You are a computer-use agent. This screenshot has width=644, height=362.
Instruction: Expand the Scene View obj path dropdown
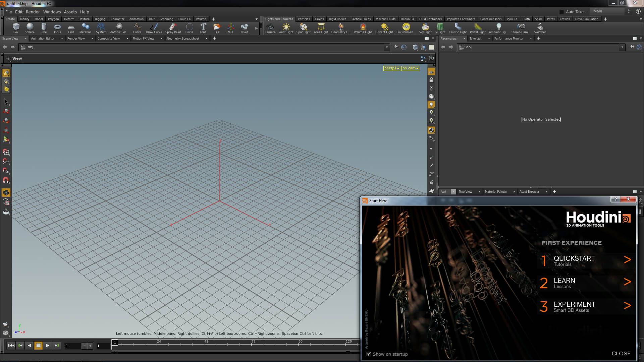click(386, 47)
